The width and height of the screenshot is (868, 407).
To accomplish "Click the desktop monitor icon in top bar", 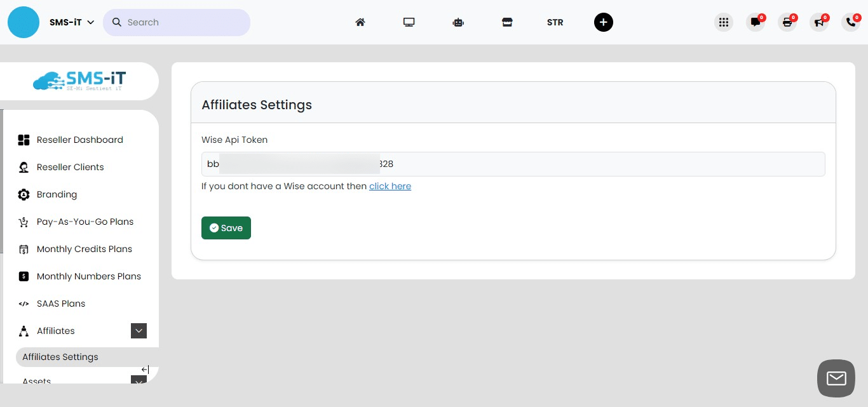I will (x=409, y=22).
